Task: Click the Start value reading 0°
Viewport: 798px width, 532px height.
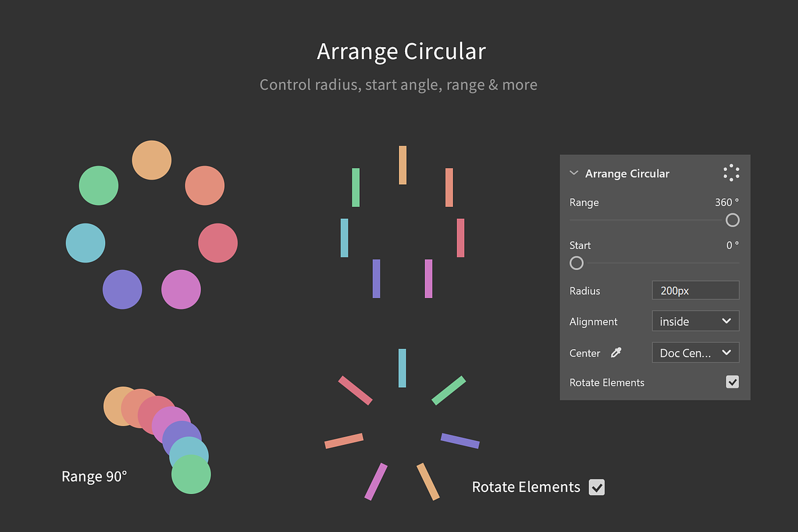Action: (732, 245)
